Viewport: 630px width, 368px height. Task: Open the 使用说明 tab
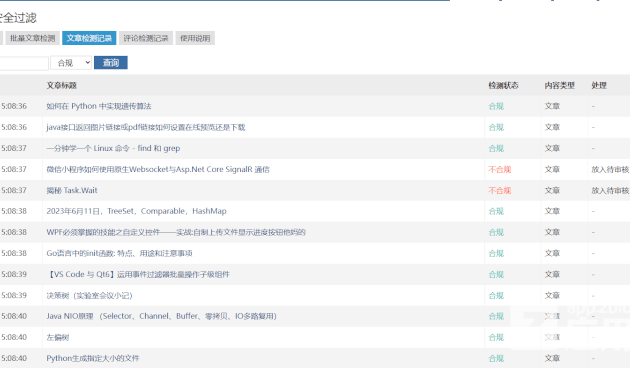(x=195, y=38)
